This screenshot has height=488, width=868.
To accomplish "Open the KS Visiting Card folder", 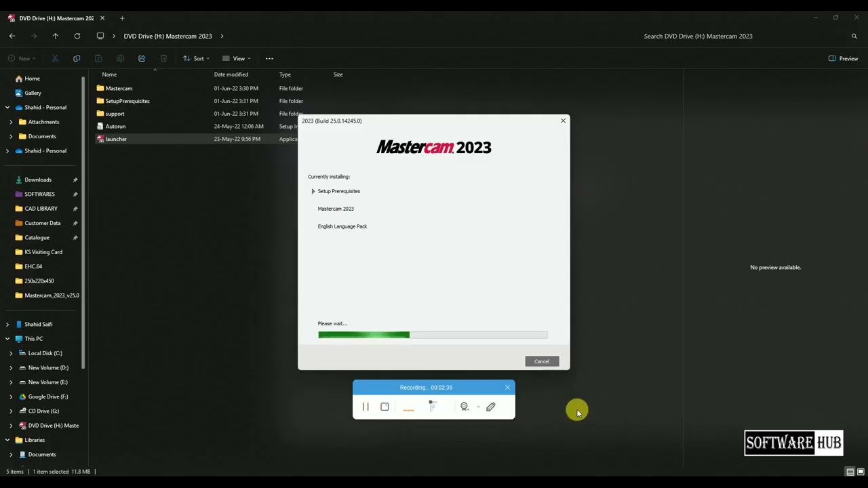I will 43,252.
